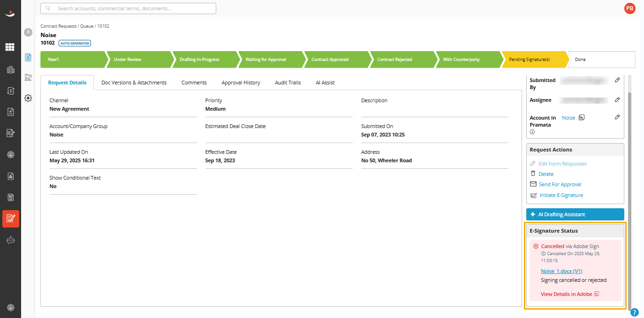Edit the Submitted By pencil icon
This screenshot has height=318, width=644.
(617, 80)
